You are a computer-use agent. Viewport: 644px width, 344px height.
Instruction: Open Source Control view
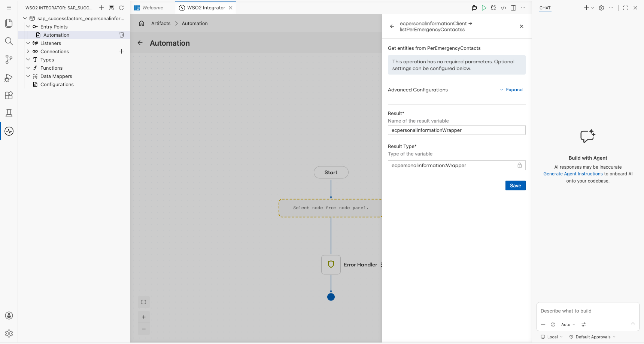(9, 59)
